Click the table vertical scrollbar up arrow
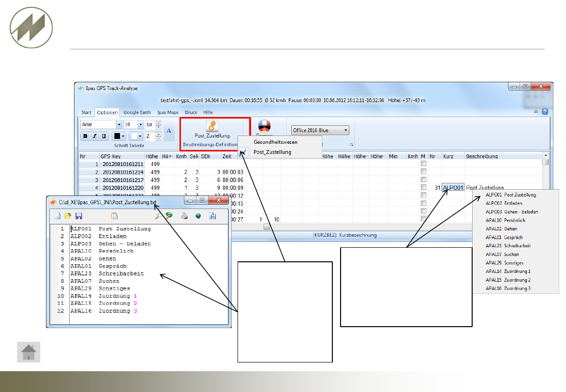 coord(545,155)
